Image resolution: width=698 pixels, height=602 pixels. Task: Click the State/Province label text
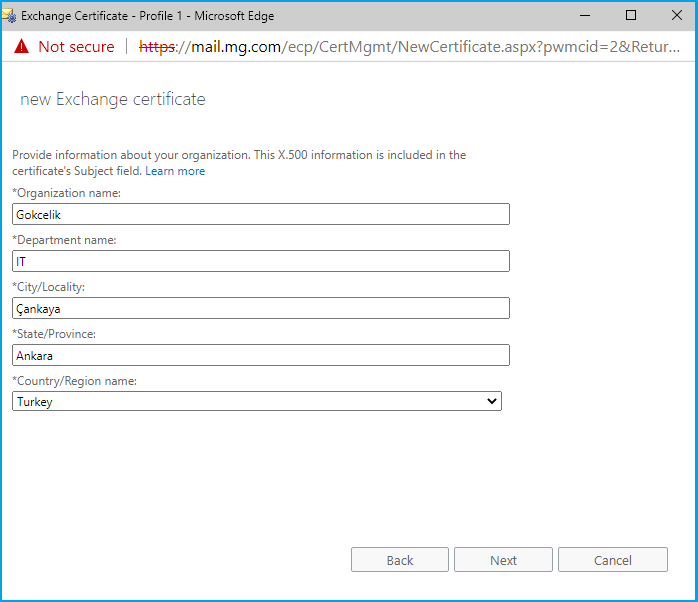[x=54, y=334]
